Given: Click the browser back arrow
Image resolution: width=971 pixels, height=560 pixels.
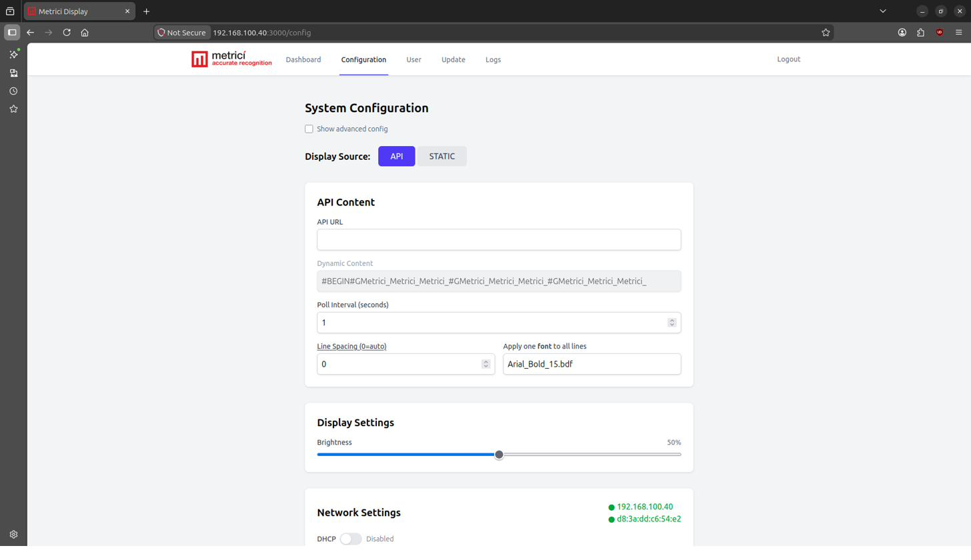Looking at the screenshot, I should coord(30,33).
